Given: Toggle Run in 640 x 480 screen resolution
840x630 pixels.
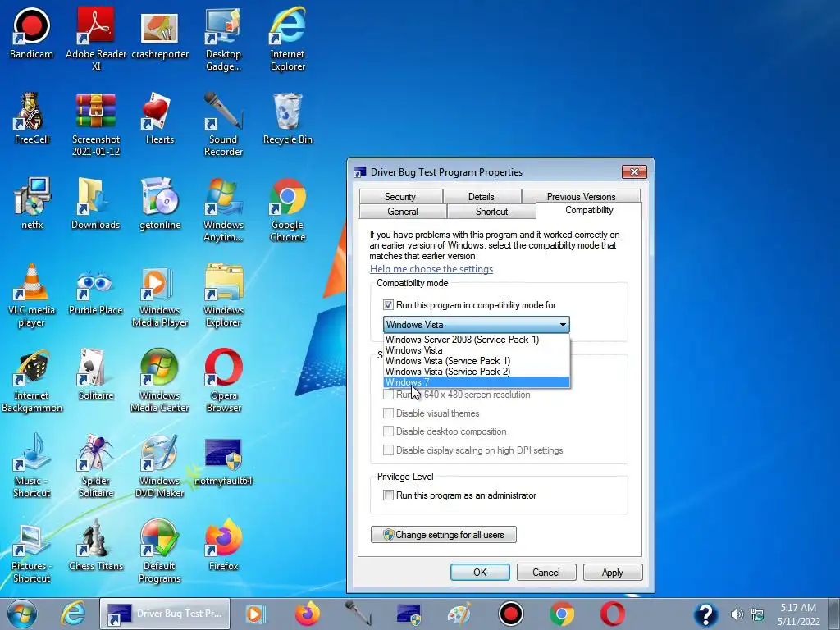Looking at the screenshot, I should (388, 395).
